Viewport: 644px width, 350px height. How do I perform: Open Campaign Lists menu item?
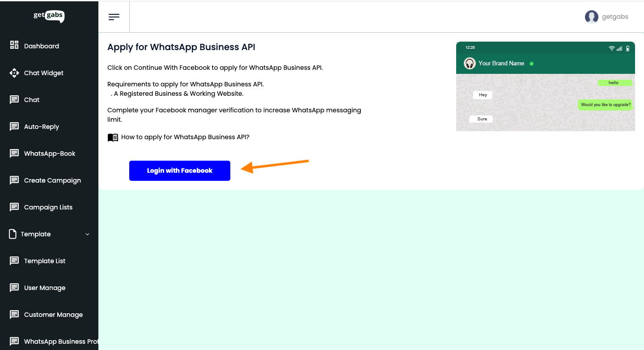coord(48,207)
